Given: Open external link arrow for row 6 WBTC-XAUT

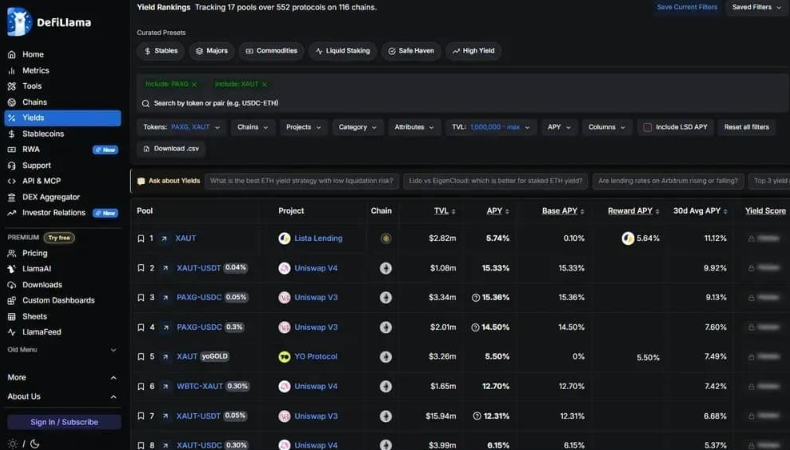Looking at the screenshot, I should point(165,387).
